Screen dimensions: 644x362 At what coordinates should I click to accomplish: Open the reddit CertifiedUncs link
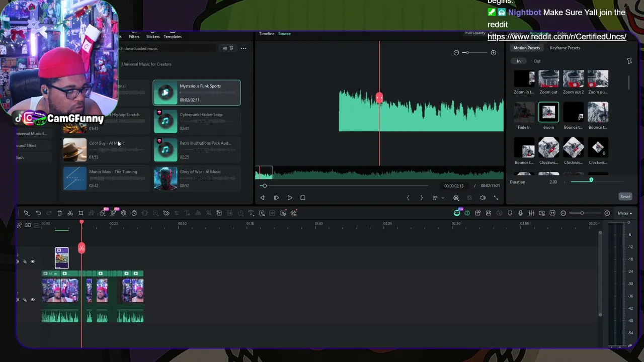(x=557, y=37)
